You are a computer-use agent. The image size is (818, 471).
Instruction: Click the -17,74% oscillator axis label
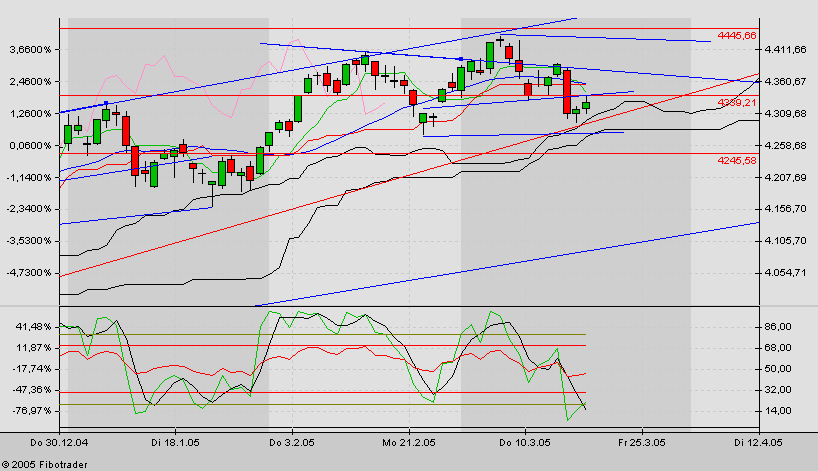pos(32,369)
